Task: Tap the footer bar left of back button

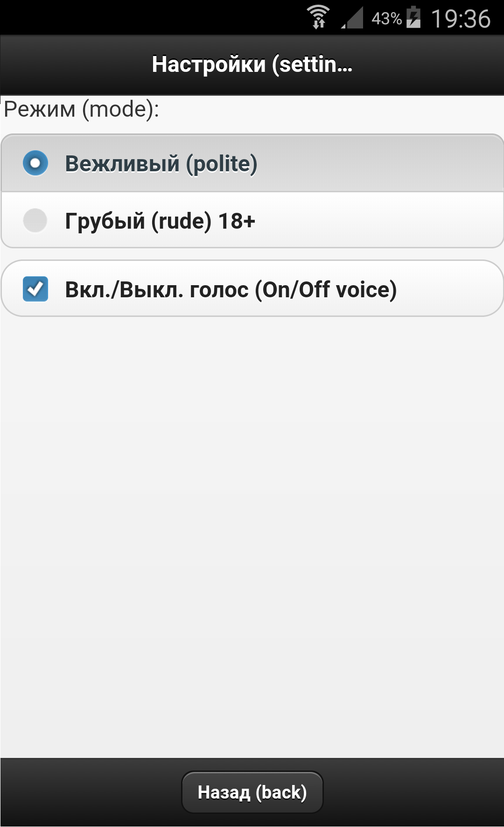Action: click(x=89, y=792)
